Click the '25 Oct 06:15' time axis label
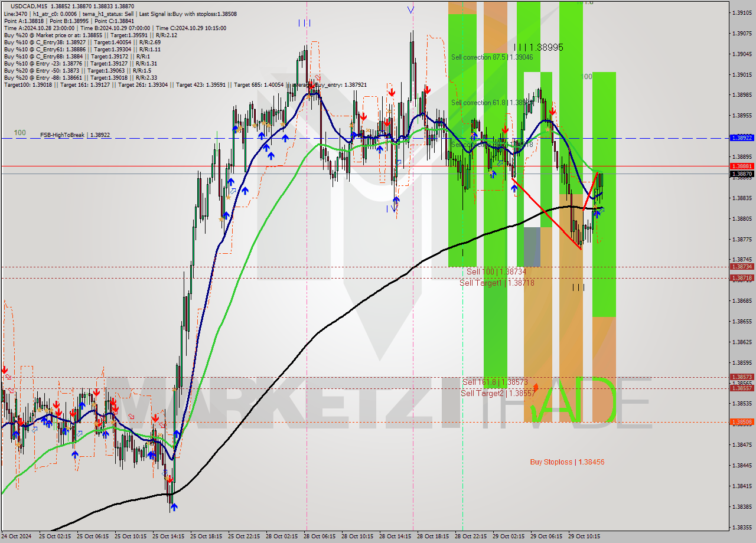756x543 pixels. pos(92,537)
